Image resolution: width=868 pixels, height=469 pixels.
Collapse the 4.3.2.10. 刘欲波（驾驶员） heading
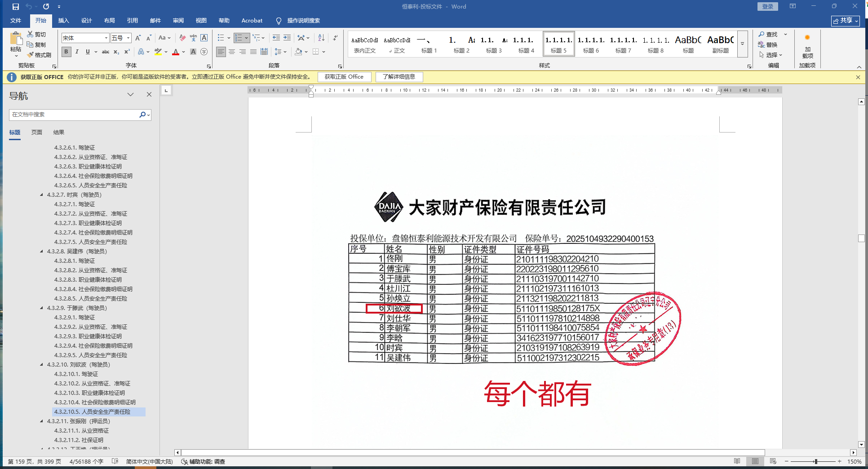pyautogui.click(x=42, y=365)
